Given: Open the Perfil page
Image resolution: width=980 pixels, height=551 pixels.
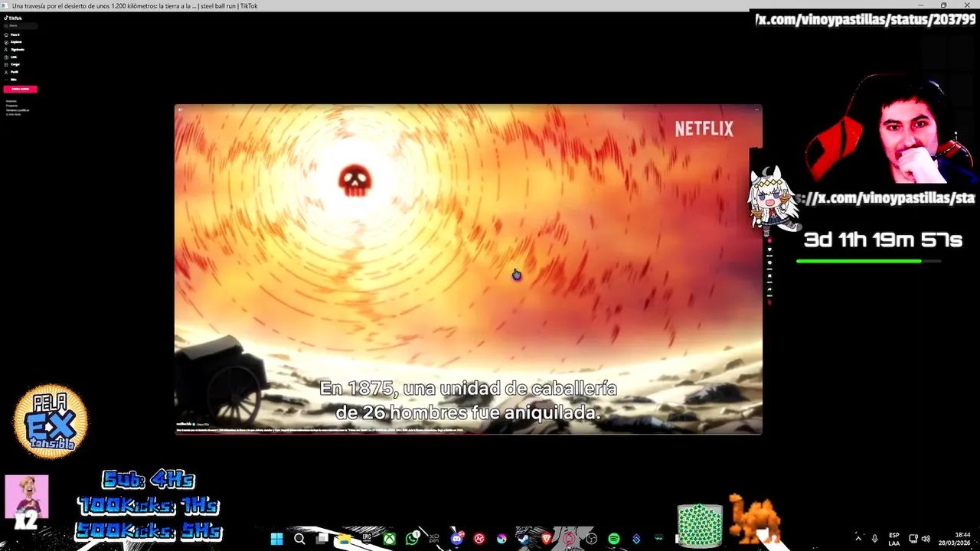Looking at the screenshot, I should coord(11,72).
